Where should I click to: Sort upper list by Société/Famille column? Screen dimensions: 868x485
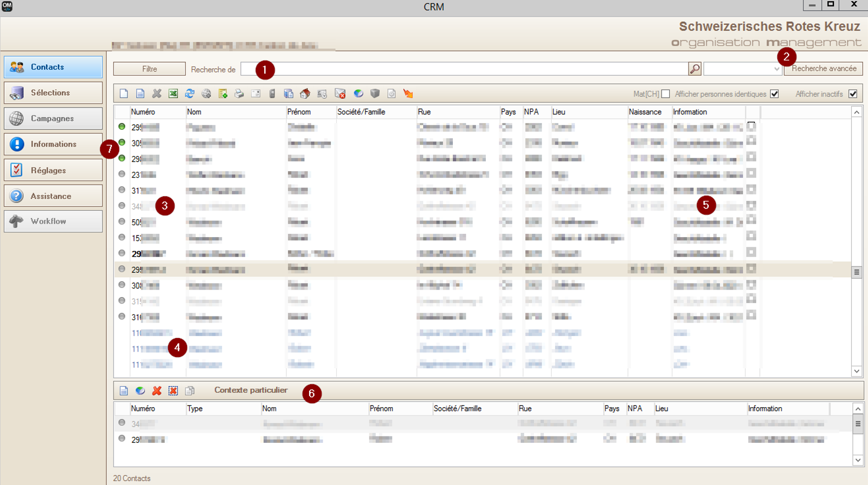point(376,112)
